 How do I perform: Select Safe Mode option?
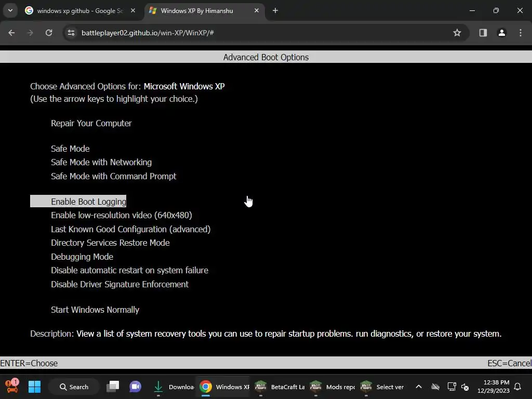[70, 149]
